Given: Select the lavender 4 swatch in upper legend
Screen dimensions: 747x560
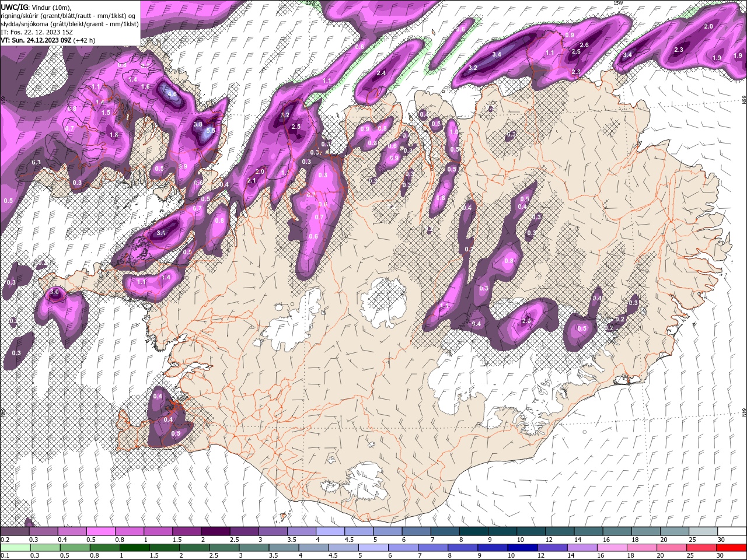Looking at the screenshot, I should tap(330, 531).
